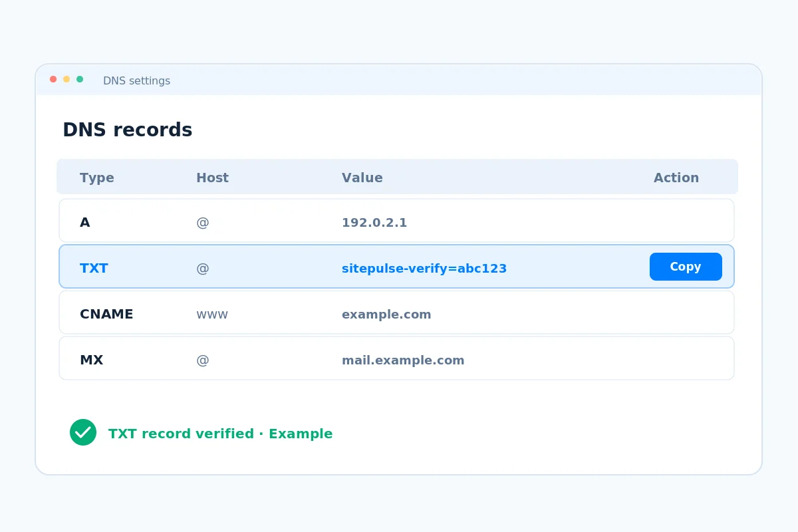This screenshot has height=532, width=798.
Task: Click the Host column header
Action: (212, 178)
